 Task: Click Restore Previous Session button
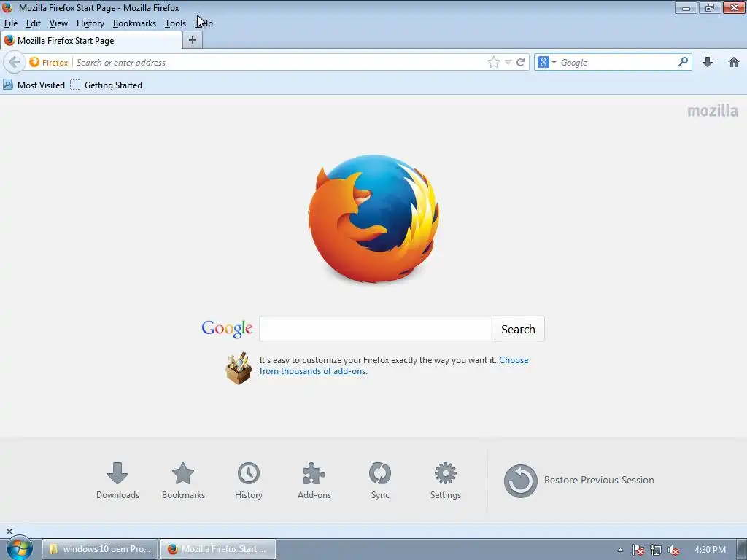(x=578, y=481)
